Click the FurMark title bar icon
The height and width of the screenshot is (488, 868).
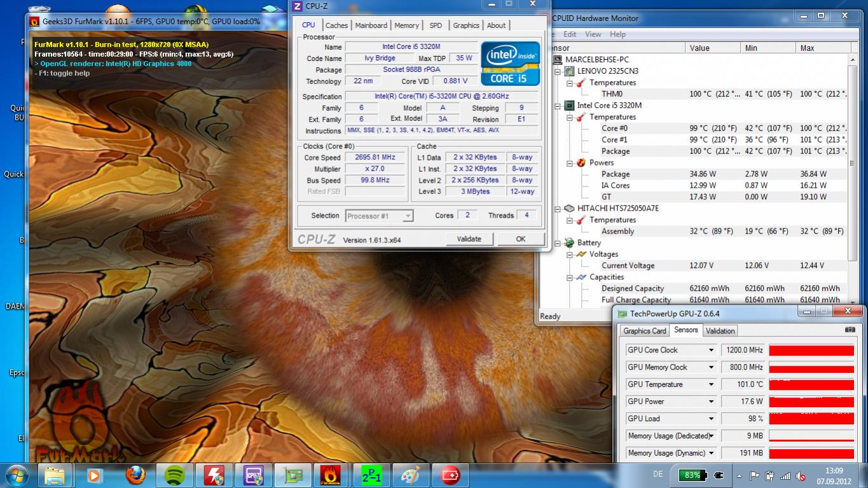36,21
